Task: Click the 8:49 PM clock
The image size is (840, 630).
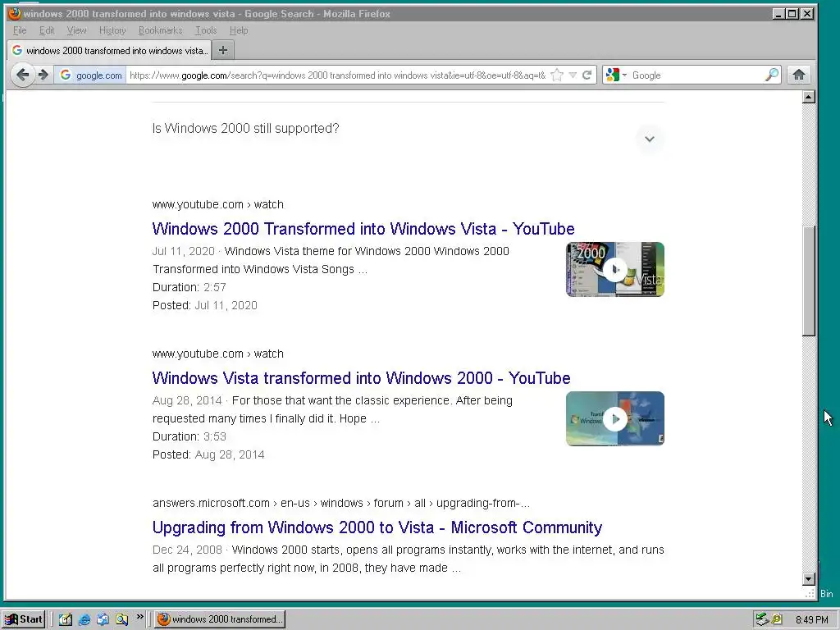Action: coord(811,620)
